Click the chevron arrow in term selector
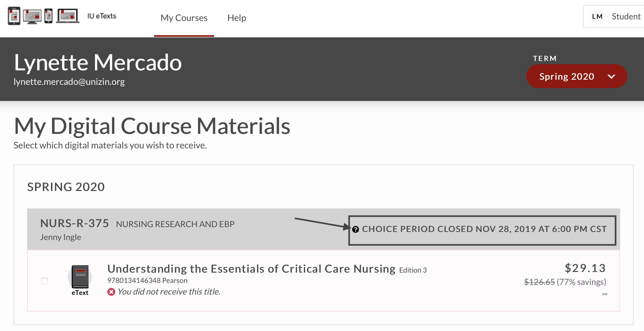 point(611,76)
